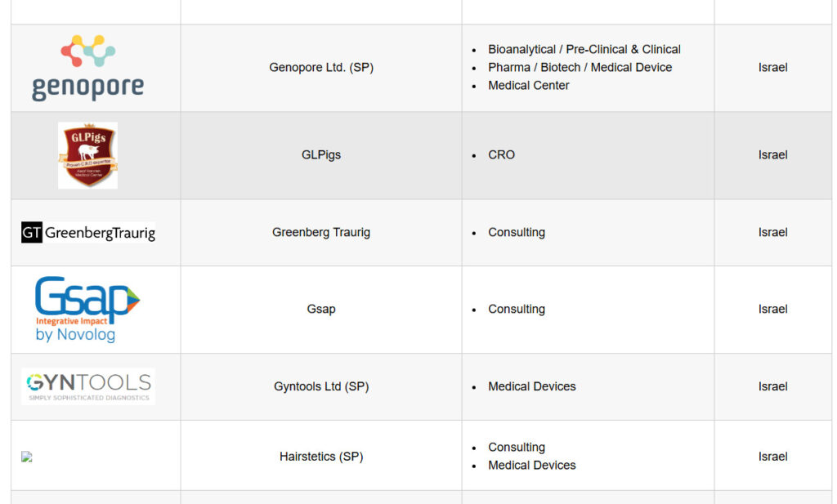Select the CRO category for GLPigs

click(502, 155)
